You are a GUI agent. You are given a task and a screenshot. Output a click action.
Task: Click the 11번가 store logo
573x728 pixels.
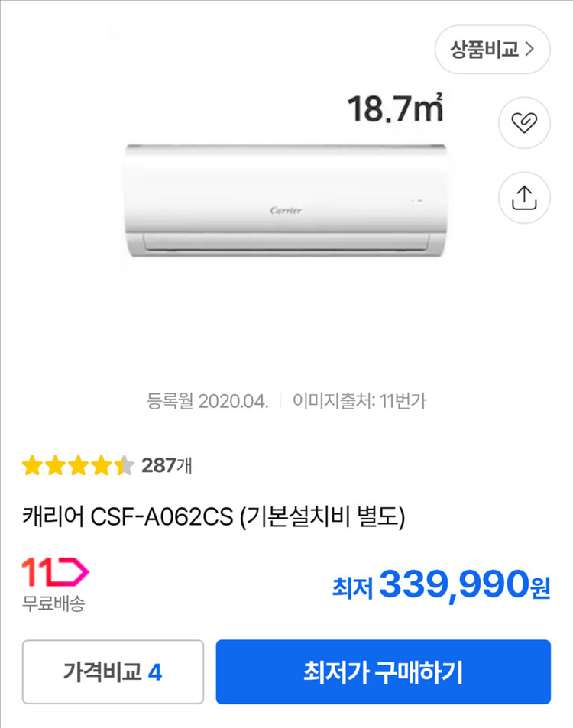(x=55, y=571)
